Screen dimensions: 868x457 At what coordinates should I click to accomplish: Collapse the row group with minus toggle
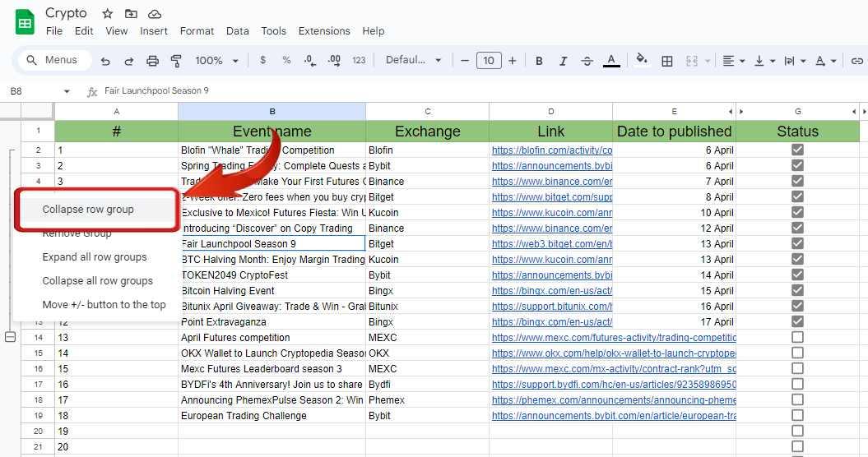pyautogui.click(x=10, y=336)
